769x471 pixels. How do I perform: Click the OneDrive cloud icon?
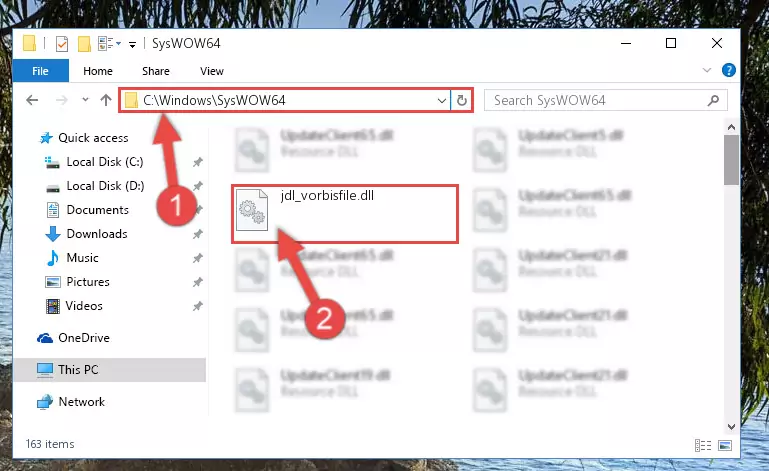[x=45, y=338]
